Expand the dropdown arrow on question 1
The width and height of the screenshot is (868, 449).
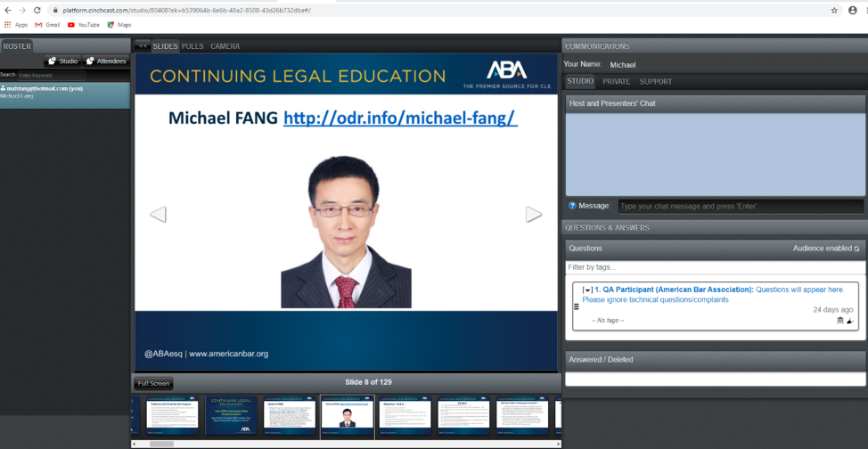point(587,290)
